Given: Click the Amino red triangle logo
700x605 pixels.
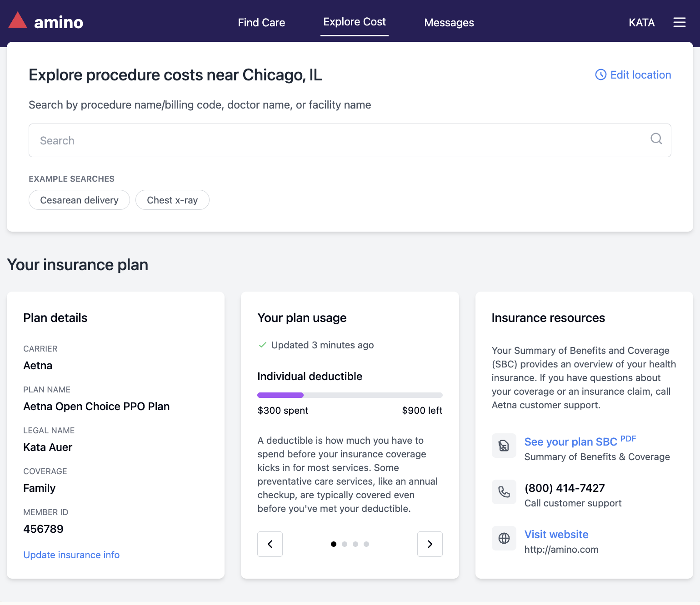Looking at the screenshot, I should click(18, 20).
